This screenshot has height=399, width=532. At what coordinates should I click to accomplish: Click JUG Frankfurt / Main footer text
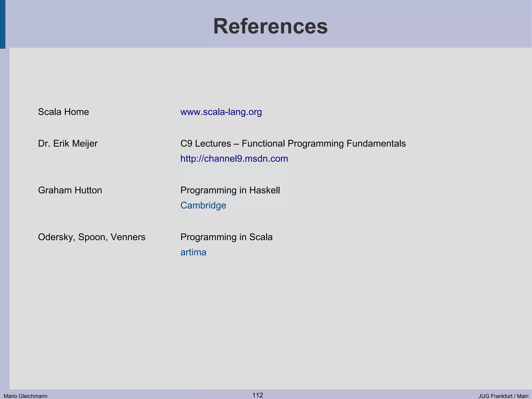click(503, 396)
